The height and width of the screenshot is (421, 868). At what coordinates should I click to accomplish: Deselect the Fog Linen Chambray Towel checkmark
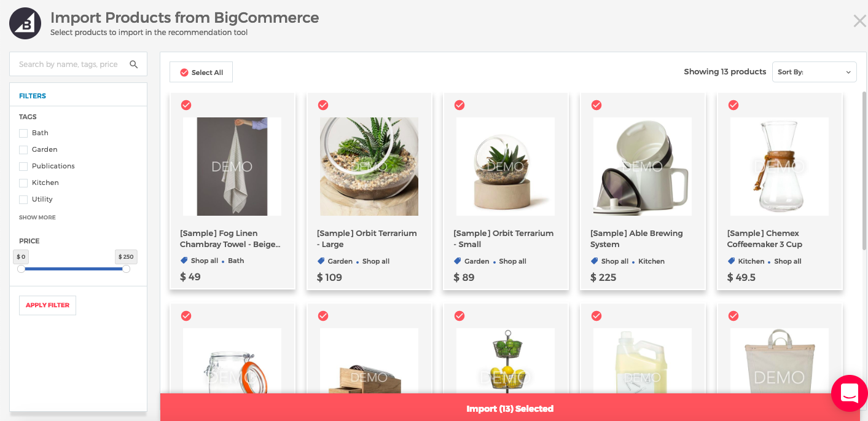pyautogui.click(x=186, y=105)
